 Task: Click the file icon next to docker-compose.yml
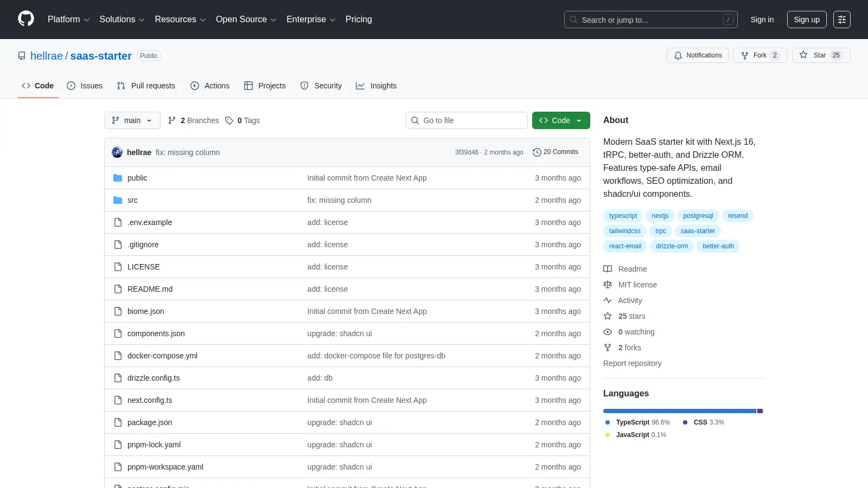(x=118, y=356)
